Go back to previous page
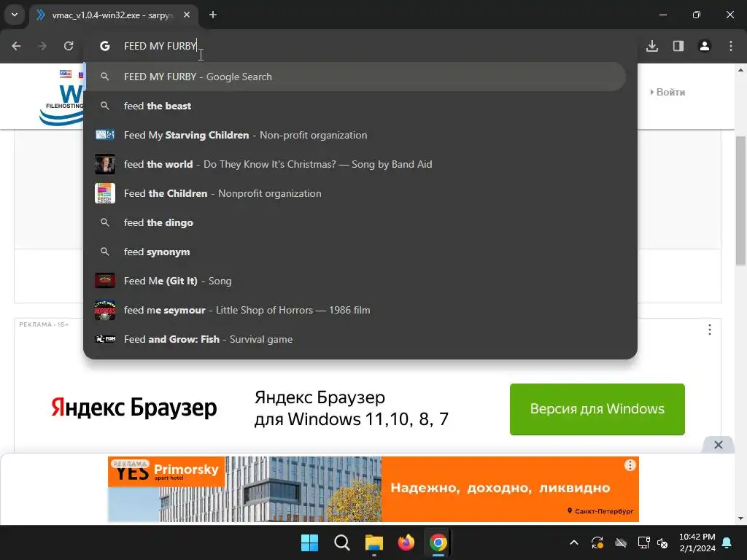Image resolution: width=747 pixels, height=560 pixels. pos(16,46)
